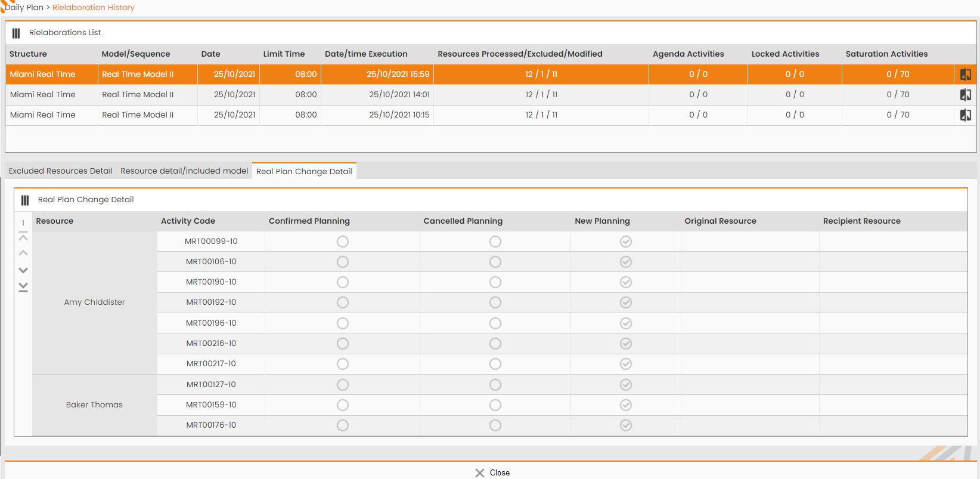This screenshot has width=980, height=479.
Task: Select the Amy Chiddister resource group
Action: coord(95,302)
